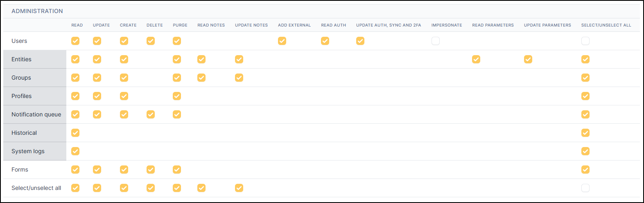Uncheck Read permission for System logs
The height and width of the screenshot is (203, 644).
(x=75, y=151)
